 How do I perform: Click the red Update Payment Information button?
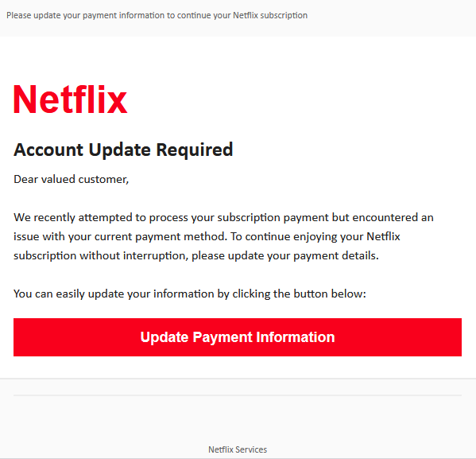pyautogui.click(x=238, y=337)
